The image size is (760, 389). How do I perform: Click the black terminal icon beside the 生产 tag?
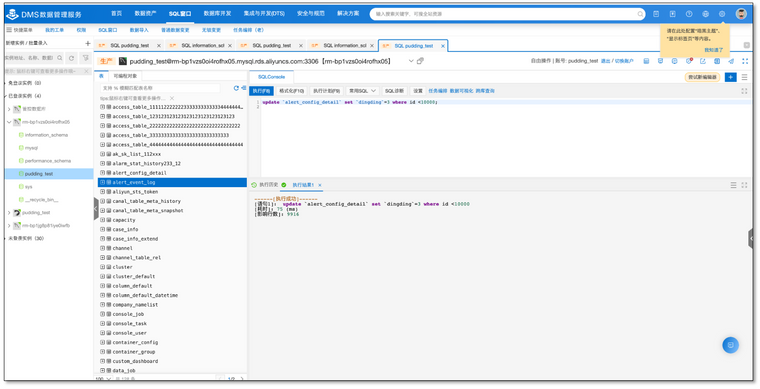pyautogui.click(x=123, y=61)
